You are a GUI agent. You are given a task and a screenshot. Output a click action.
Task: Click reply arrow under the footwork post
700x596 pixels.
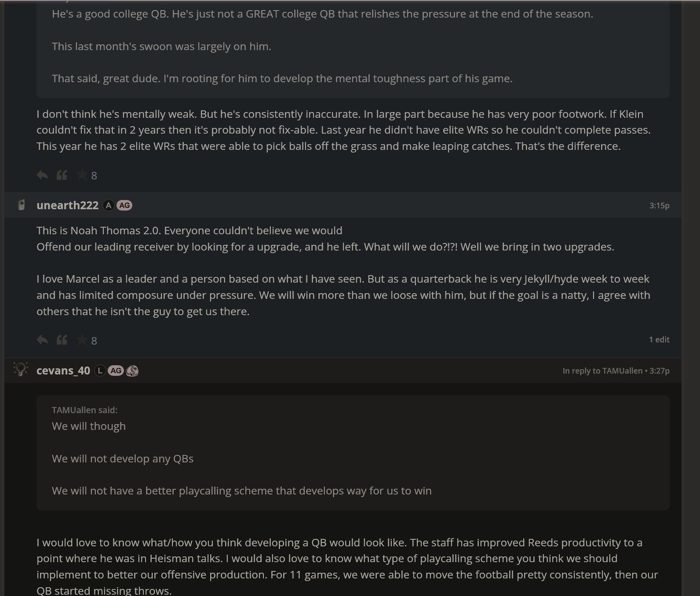coord(42,175)
